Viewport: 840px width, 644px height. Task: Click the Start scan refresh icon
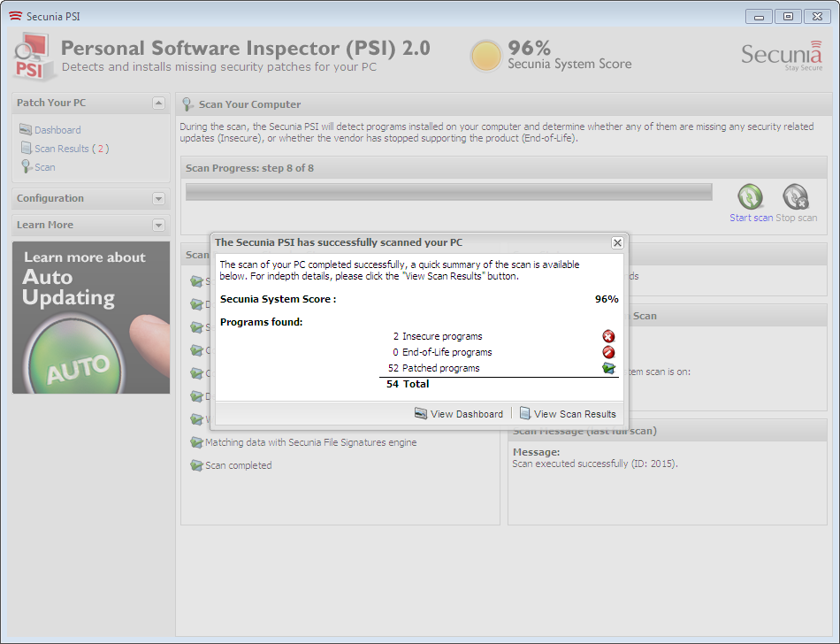point(751,196)
